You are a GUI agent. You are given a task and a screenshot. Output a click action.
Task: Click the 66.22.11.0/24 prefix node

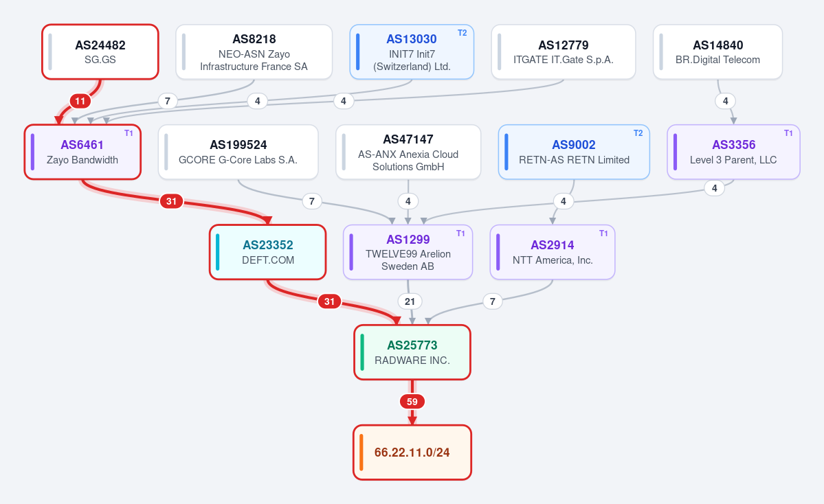(412, 453)
